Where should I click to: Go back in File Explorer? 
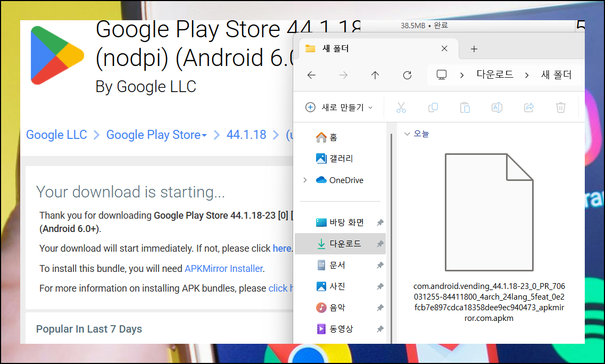311,75
